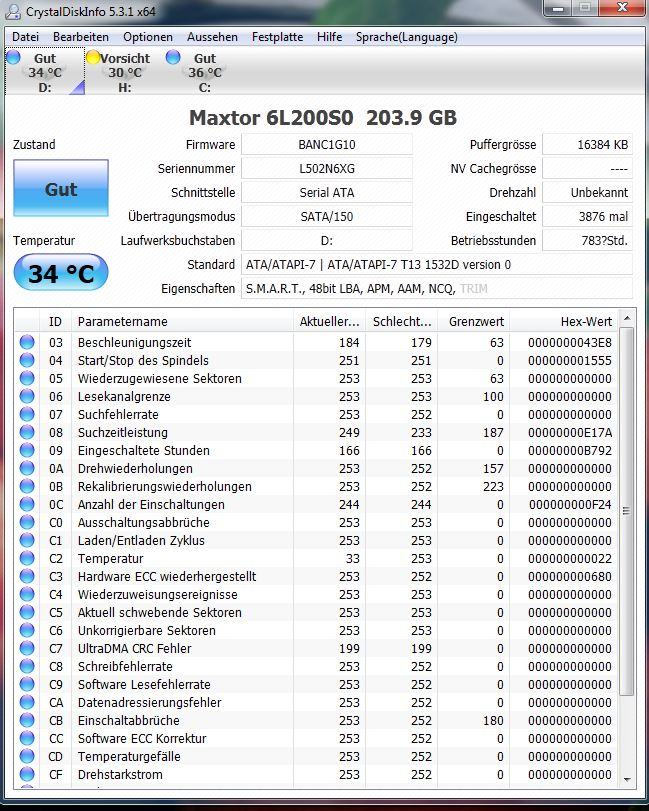
Task: Select drive C: tab showing Gut 36 °C
Action: 204,72
